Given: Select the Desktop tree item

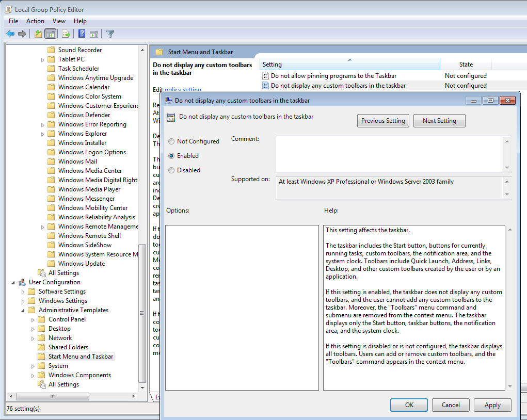Looking at the screenshot, I should 59,328.
